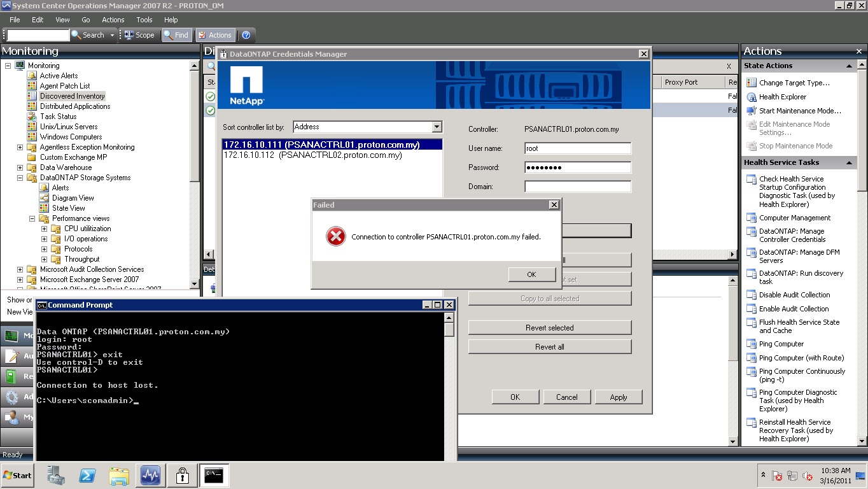Open Server Manager from taskbar
This screenshot has width=868, height=489.
coord(56,476)
